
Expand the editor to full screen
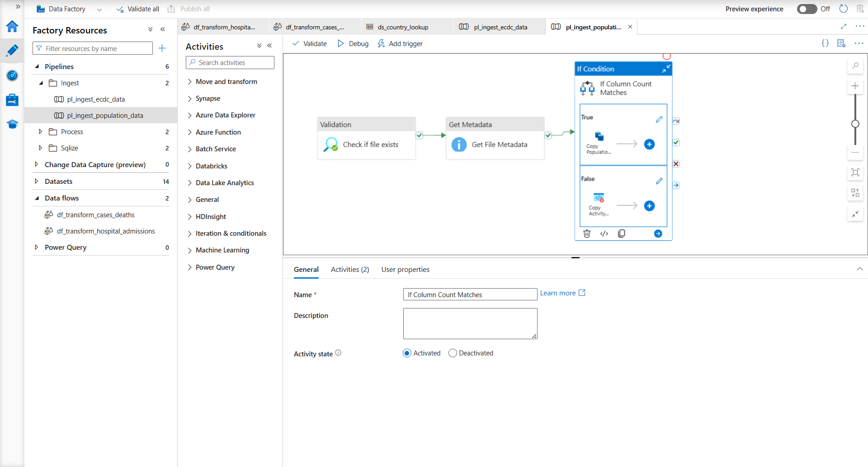844,26
